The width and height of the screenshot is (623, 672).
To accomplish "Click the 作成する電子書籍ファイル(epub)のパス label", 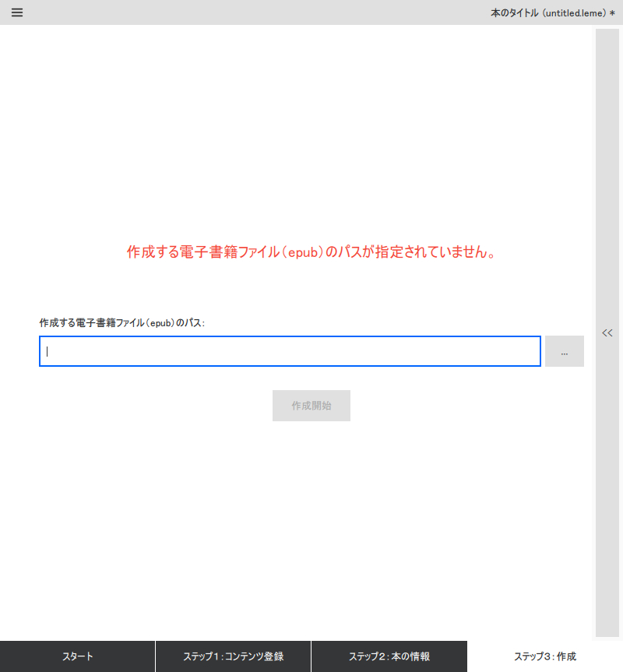I will 122,322.
